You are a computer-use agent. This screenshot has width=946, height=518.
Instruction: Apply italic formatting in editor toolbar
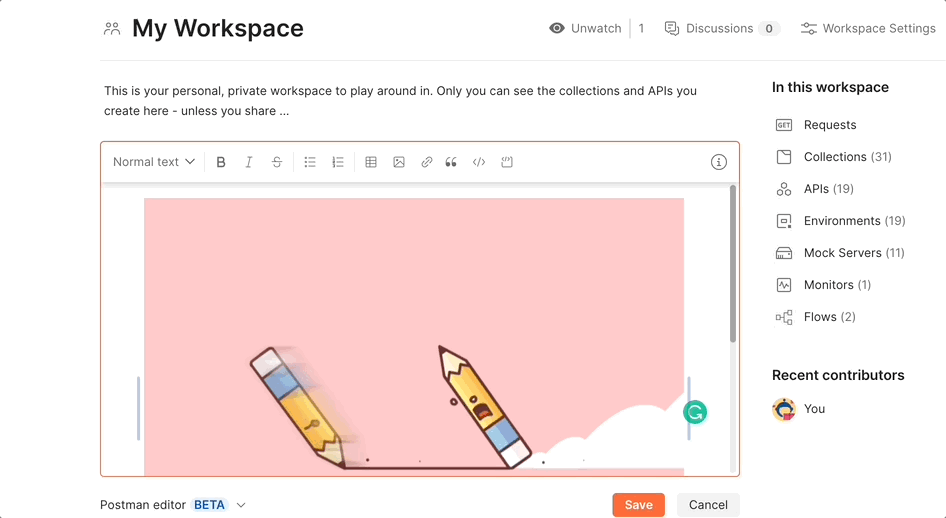tap(249, 162)
